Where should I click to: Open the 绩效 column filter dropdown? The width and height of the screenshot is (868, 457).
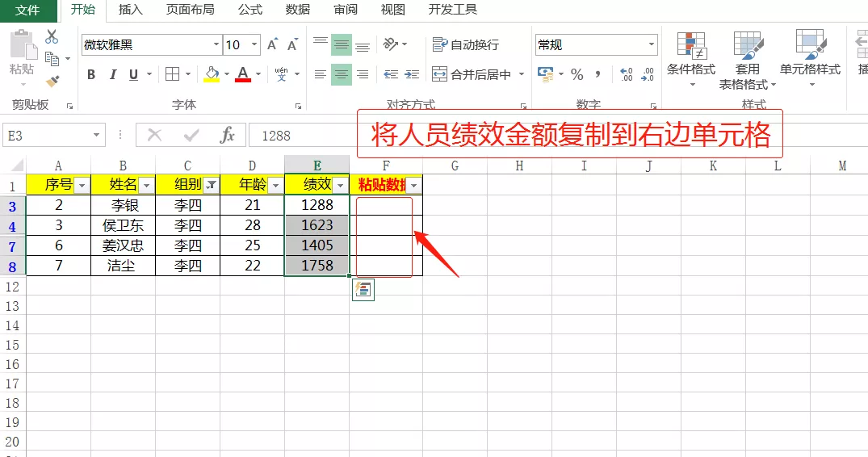coord(341,186)
